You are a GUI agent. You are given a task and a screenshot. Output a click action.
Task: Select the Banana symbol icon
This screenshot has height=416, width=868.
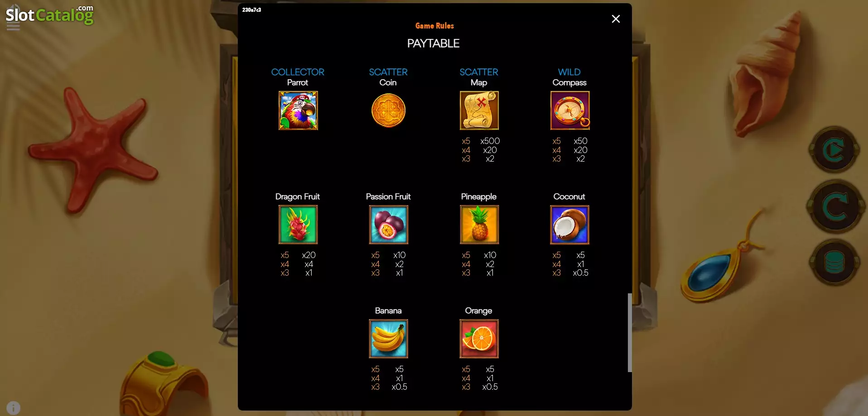click(389, 339)
